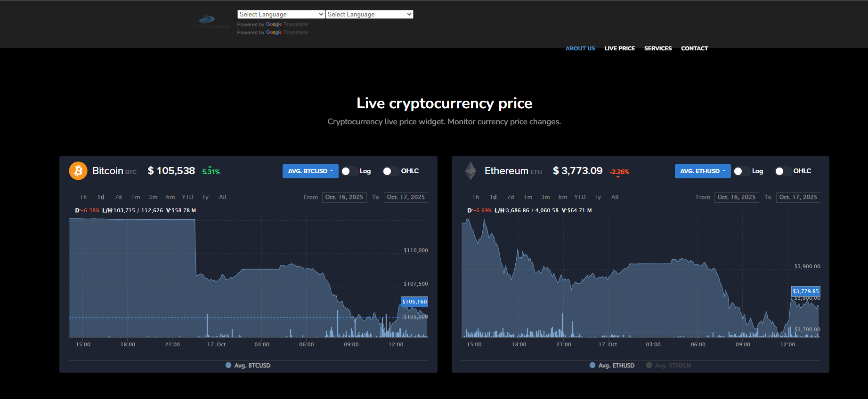Click Avg. ETHUSD legend dot
Viewport: 868px width, 399px height.
592,365
